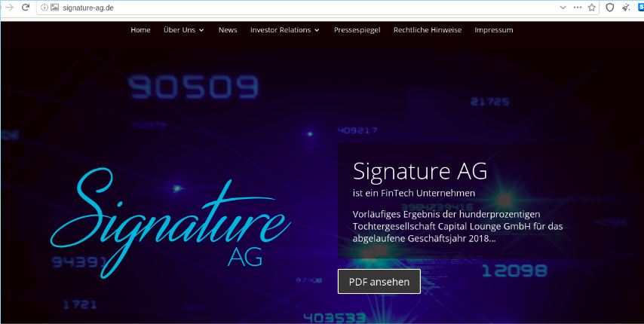The width and height of the screenshot is (644, 324).
Task: Reload the page with the refresh icon
Action: pyautogui.click(x=26, y=8)
